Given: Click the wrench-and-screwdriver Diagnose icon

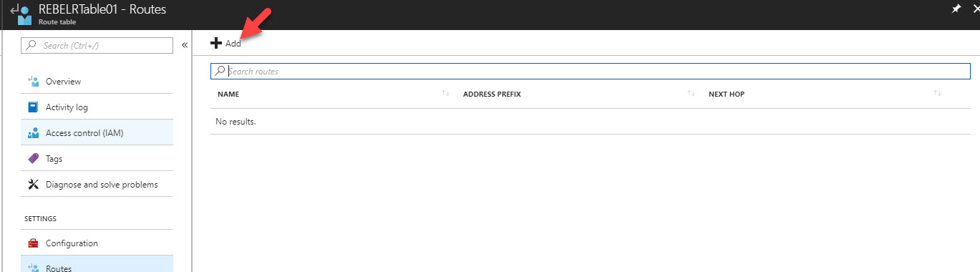Looking at the screenshot, I should tap(33, 185).
